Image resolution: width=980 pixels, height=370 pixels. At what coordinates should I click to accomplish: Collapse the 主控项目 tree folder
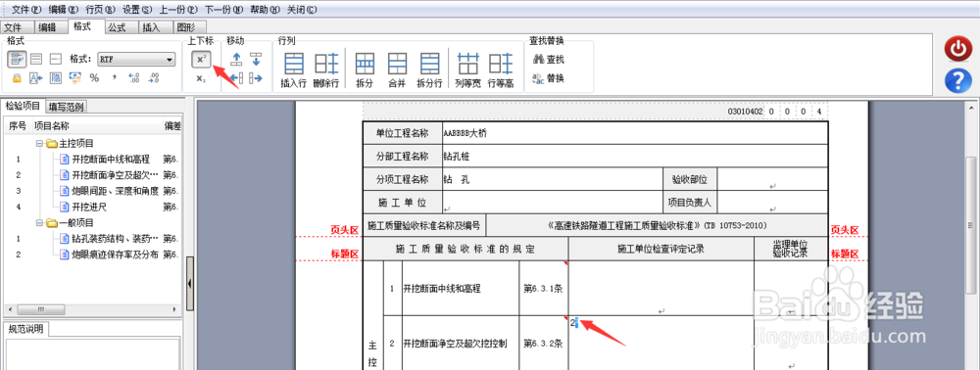pyautogui.click(x=39, y=143)
